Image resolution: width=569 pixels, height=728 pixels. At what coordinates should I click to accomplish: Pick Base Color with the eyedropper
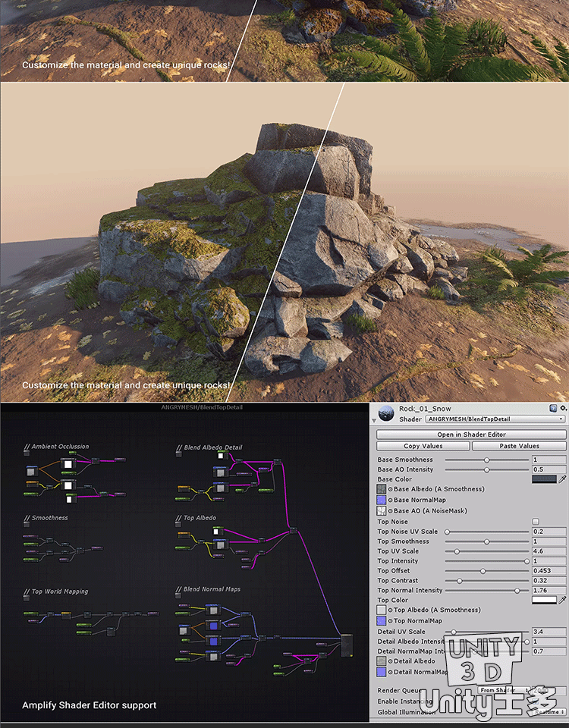[562, 479]
